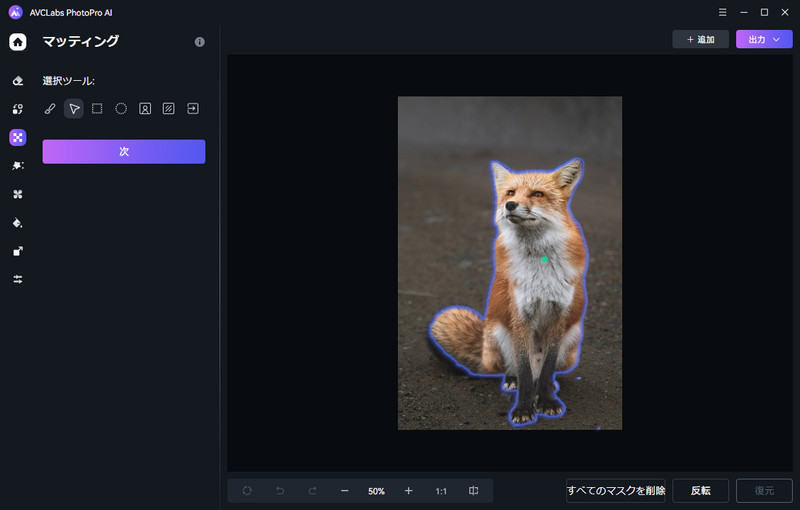The height and width of the screenshot is (510, 800).
Task: Click the info icon beside マッティング
Action: (x=199, y=42)
